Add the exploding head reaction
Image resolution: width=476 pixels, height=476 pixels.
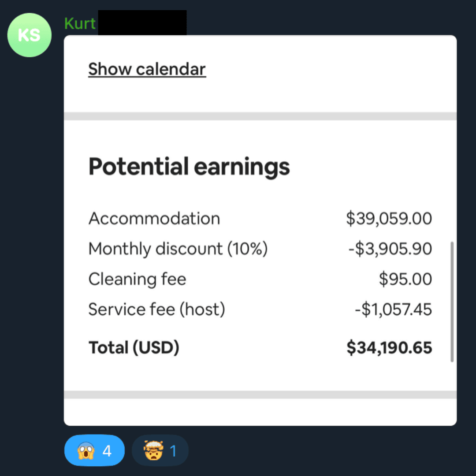click(x=160, y=450)
